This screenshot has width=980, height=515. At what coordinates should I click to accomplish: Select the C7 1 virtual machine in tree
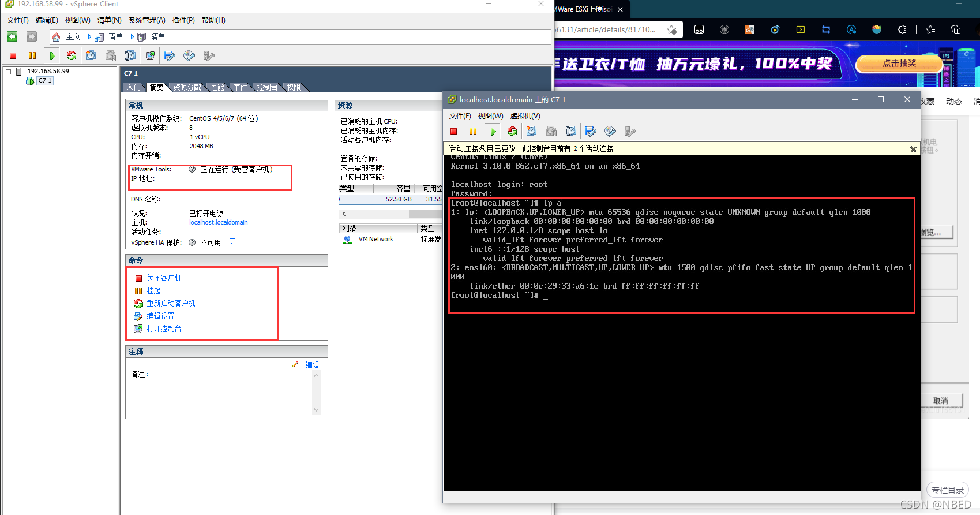pos(45,81)
